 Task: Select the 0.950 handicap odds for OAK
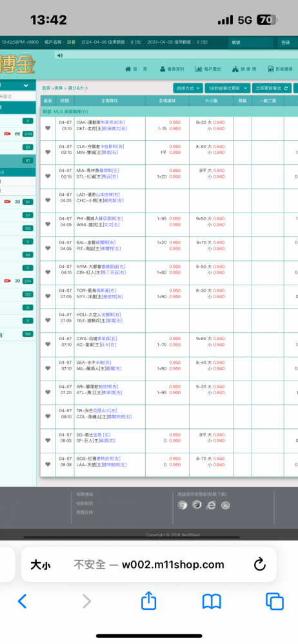(x=175, y=122)
